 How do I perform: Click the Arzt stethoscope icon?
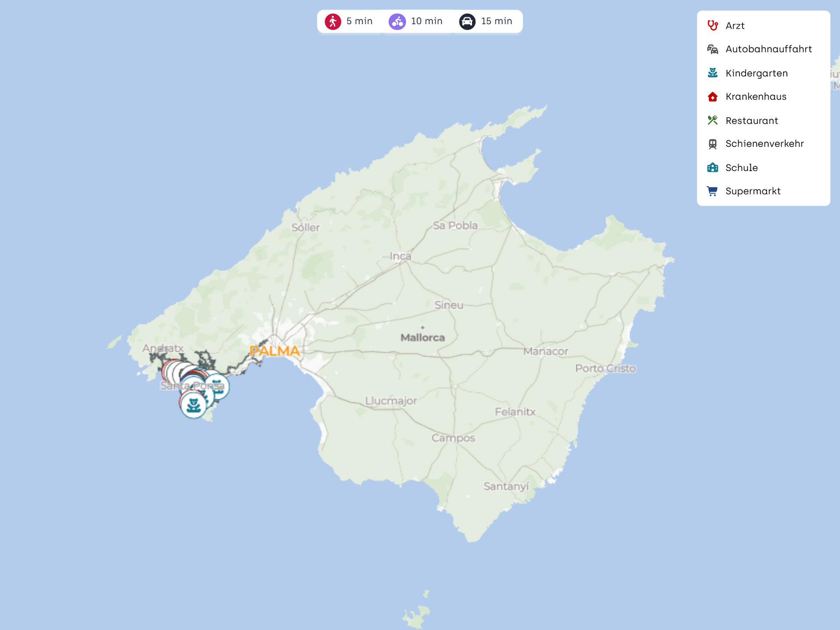pos(713,25)
